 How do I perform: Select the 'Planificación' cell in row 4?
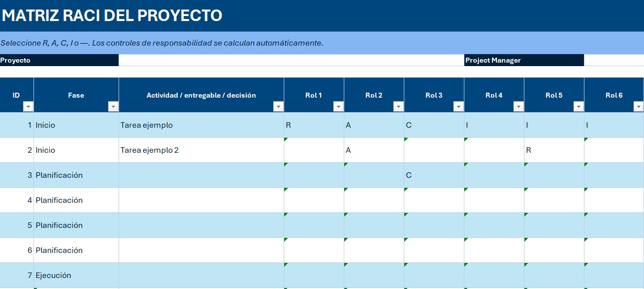point(76,200)
